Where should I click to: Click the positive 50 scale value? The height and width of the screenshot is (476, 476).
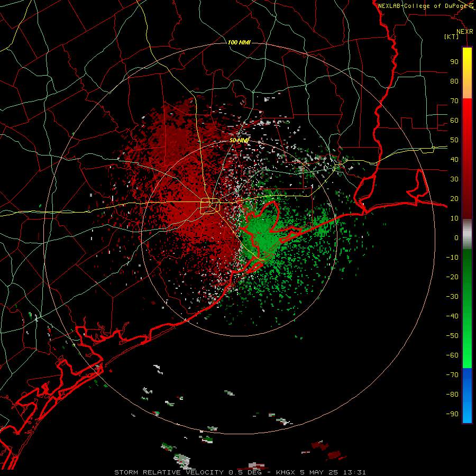pyautogui.click(x=454, y=140)
